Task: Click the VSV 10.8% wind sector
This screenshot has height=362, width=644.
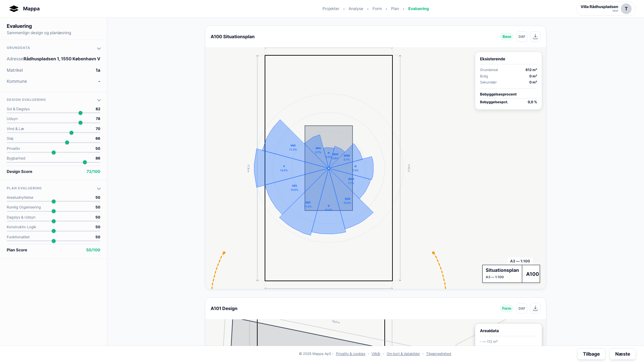Action: [294, 188]
